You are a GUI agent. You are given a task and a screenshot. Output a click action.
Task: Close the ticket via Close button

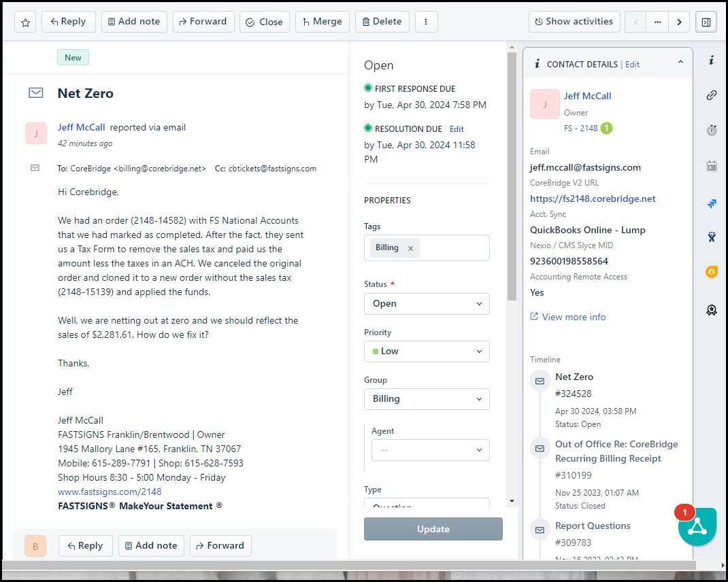coord(265,22)
